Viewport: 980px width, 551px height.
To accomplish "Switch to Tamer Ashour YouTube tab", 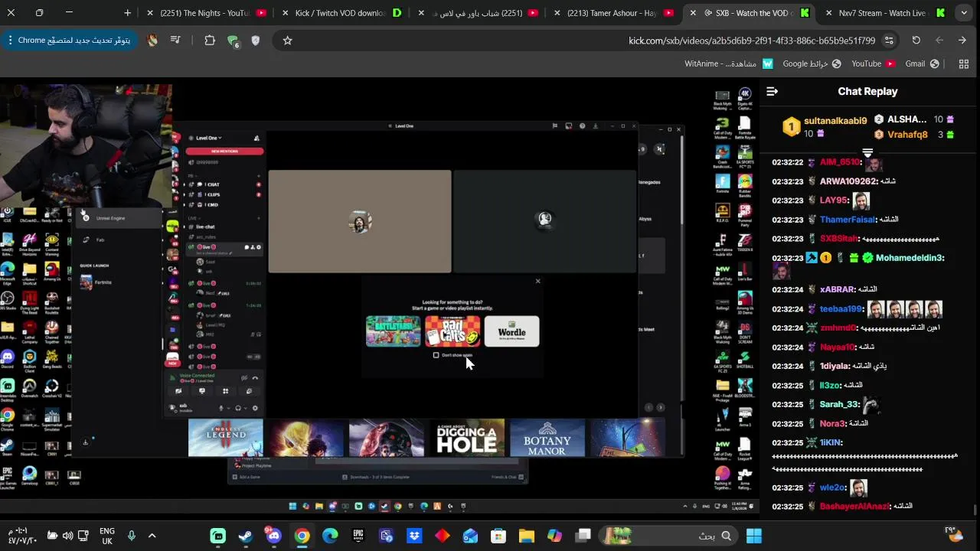I will point(612,13).
